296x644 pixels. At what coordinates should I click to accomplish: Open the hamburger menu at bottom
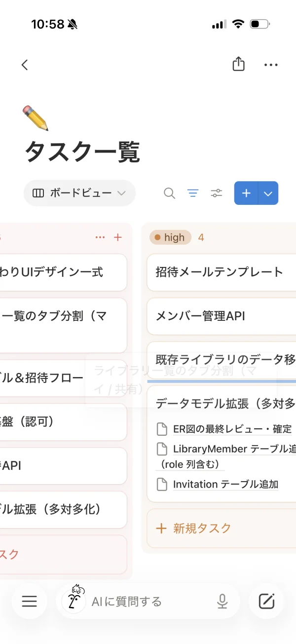click(x=30, y=601)
